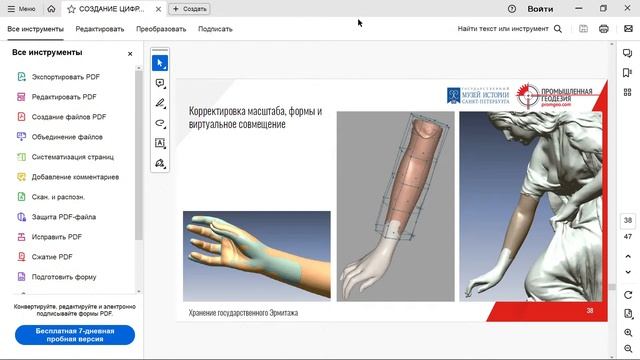Image resolution: width=640 pixels, height=360 pixels.
Task: Click the page display settings icon
Action: pyautogui.click(x=628, y=313)
